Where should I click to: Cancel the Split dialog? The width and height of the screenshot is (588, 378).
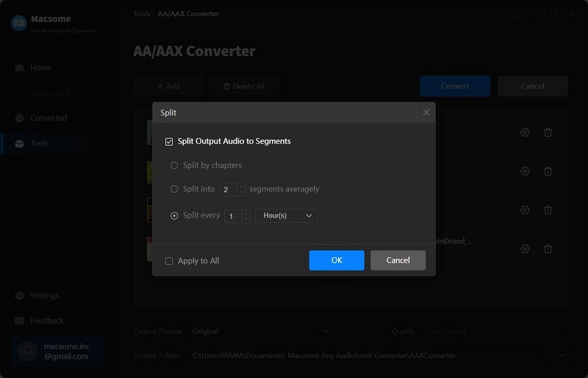tap(398, 260)
